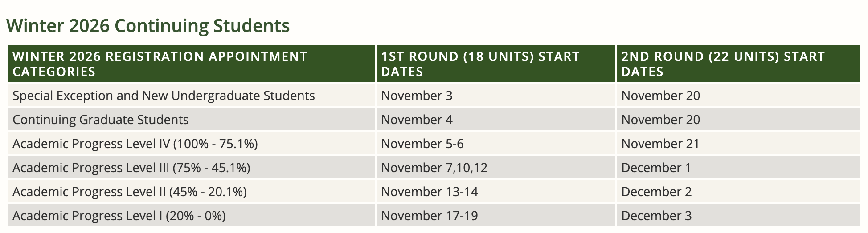Select Academic Progress Level IV row label
The image size is (868, 233).
(x=135, y=144)
